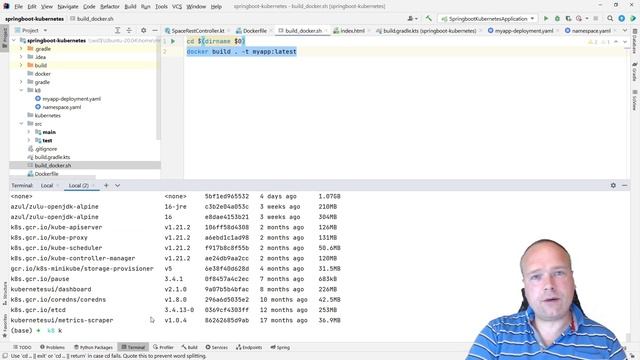The height and width of the screenshot is (360, 640).
Task: Build project with the hammer icon
Action: coord(429,18)
